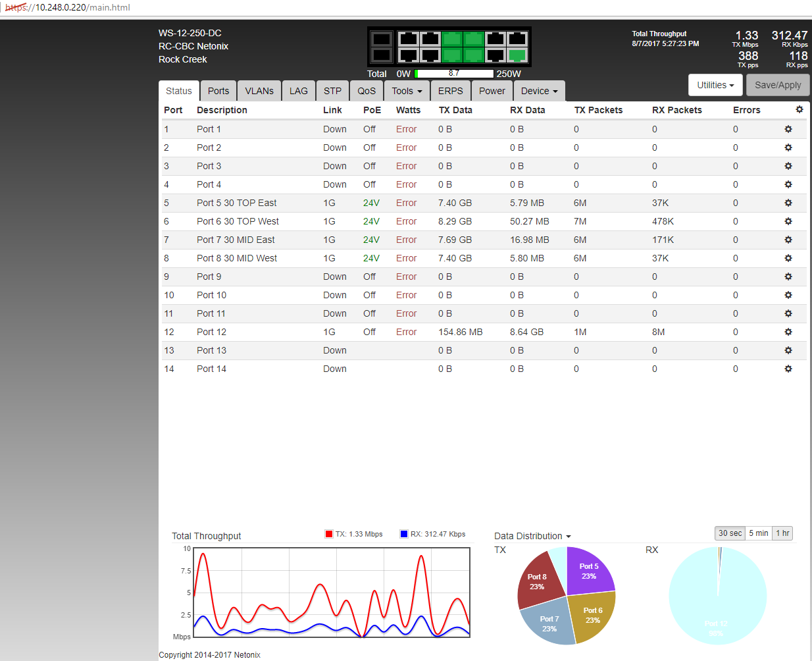Click the gear icon for Port 12 row
The image size is (812, 661).
[x=788, y=332]
